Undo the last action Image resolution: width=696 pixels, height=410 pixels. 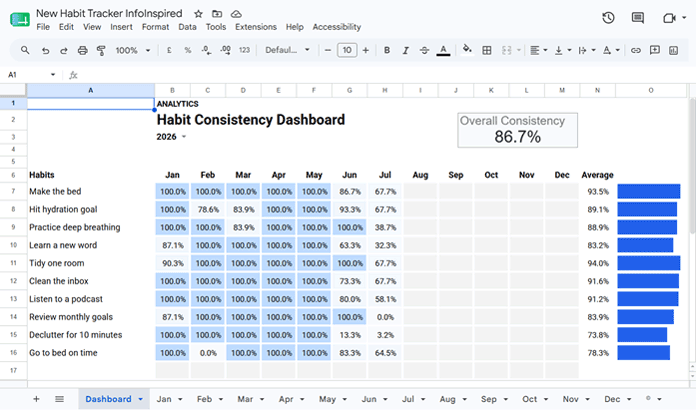45,51
